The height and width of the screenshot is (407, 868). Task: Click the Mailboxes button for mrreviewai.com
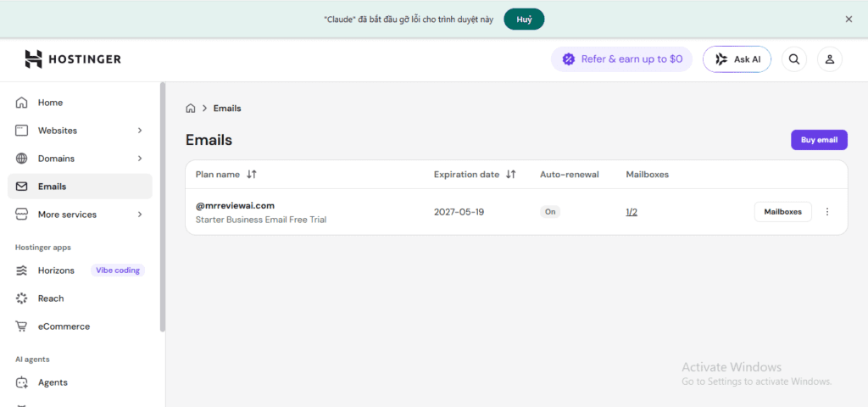click(x=782, y=211)
